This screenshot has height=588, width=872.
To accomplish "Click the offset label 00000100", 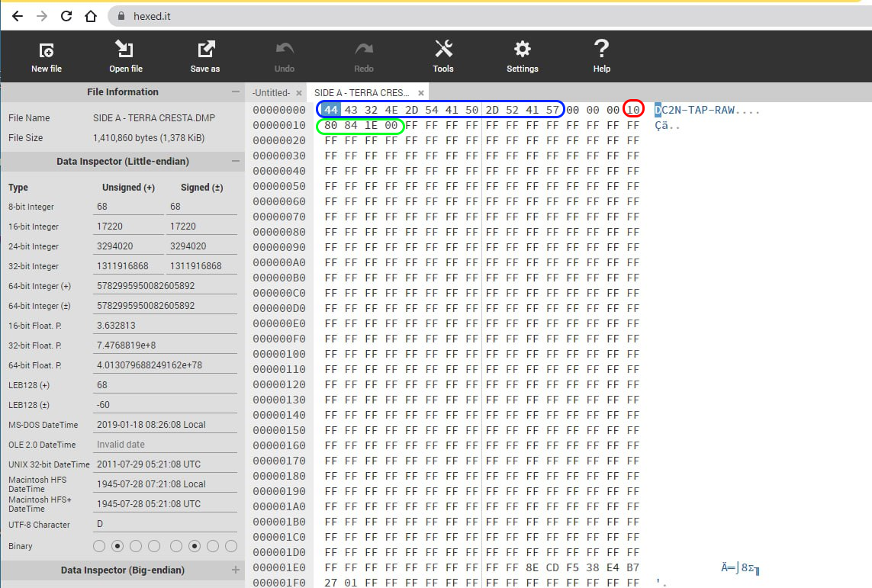I will pos(279,354).
